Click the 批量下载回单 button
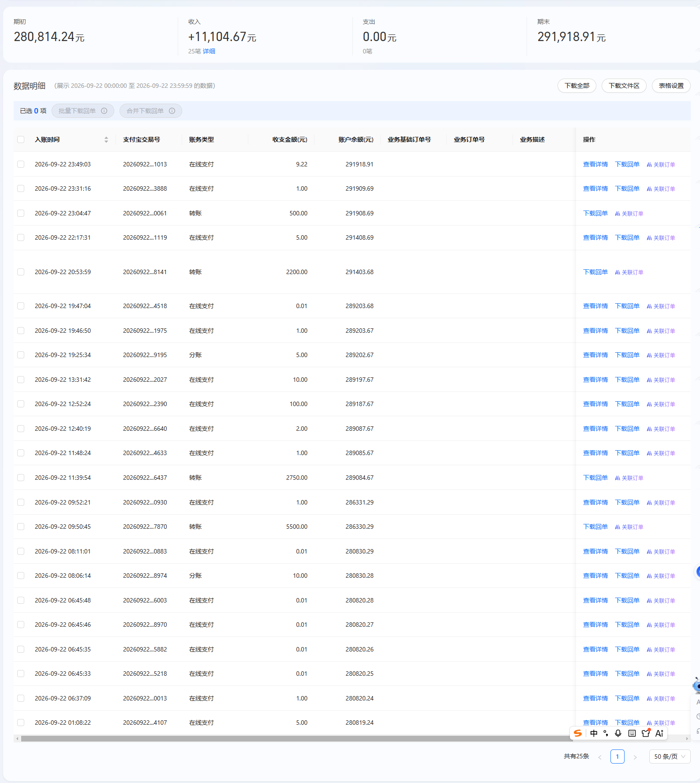700x783 pixels. click(83, 111)
